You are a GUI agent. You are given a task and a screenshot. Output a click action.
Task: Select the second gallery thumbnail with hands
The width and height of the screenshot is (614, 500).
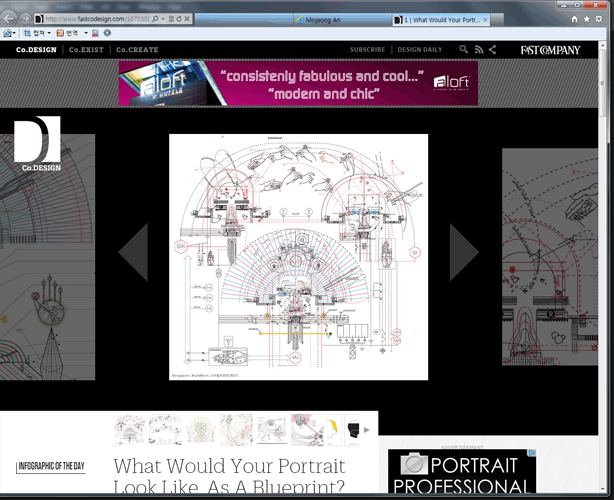click(165, 430)
